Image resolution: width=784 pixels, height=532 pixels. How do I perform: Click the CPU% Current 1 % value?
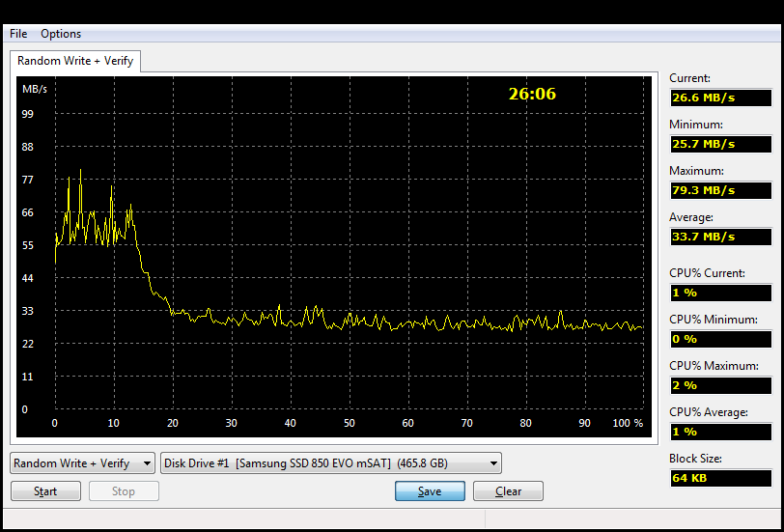click(x=721, y=293)
